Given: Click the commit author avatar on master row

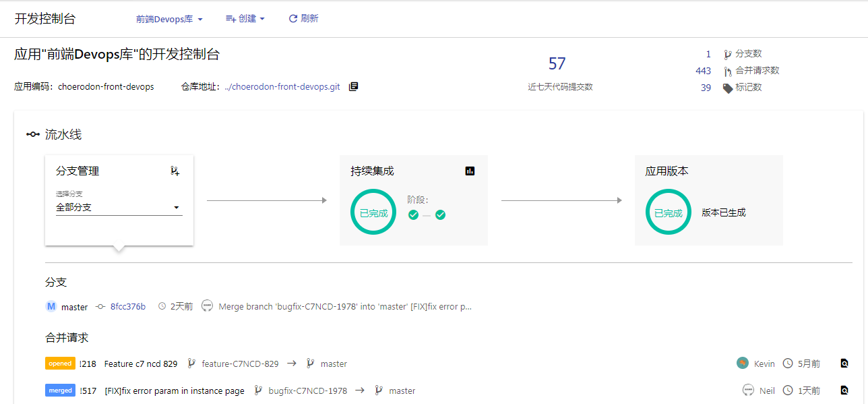Looking at the screenshot, I should tap(208, 306).
